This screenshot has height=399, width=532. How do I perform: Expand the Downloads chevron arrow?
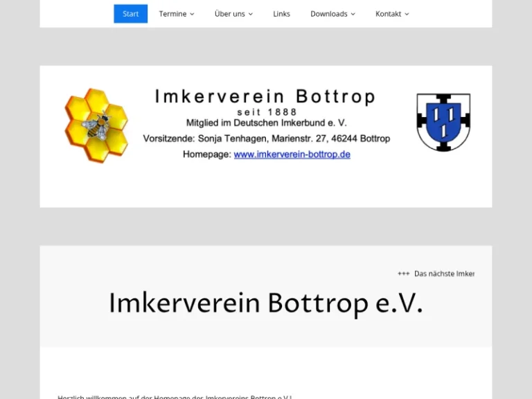click(x=353, y=15)
